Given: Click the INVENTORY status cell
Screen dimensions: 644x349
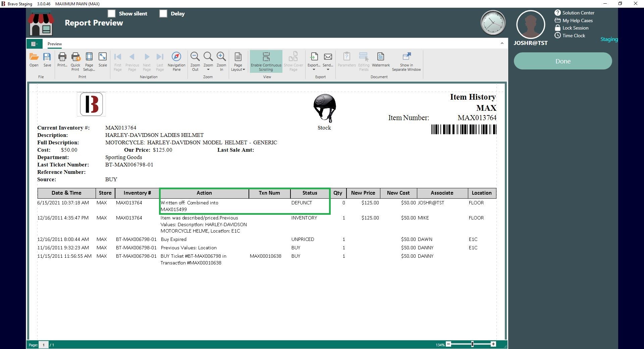Looking at the screenshot, I should pos(304,218).
